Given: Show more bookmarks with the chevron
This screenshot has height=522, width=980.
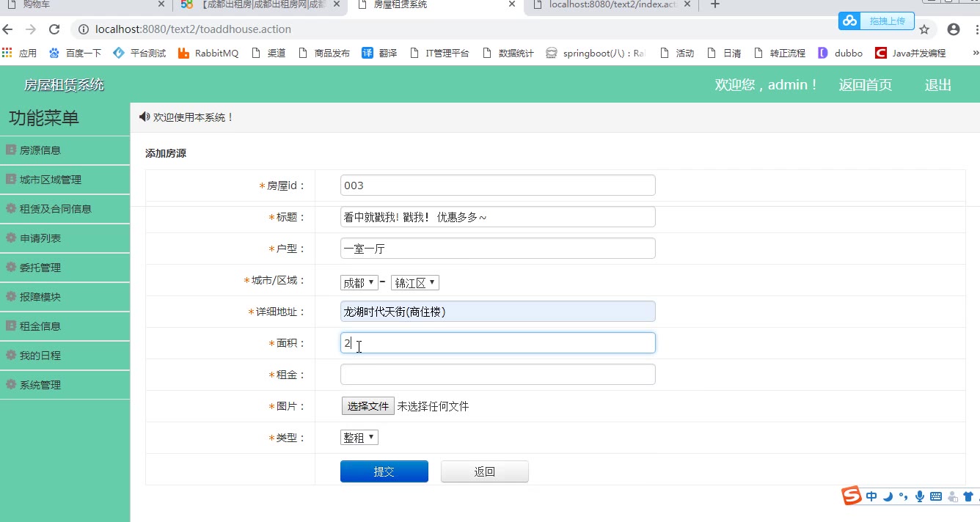Looking at the screenshot, I should click(976, 53).
